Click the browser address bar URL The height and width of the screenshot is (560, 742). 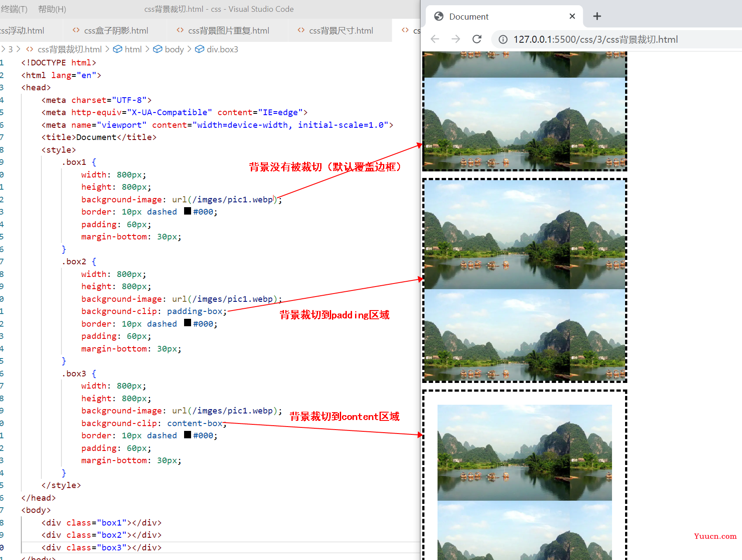[595, 40]
